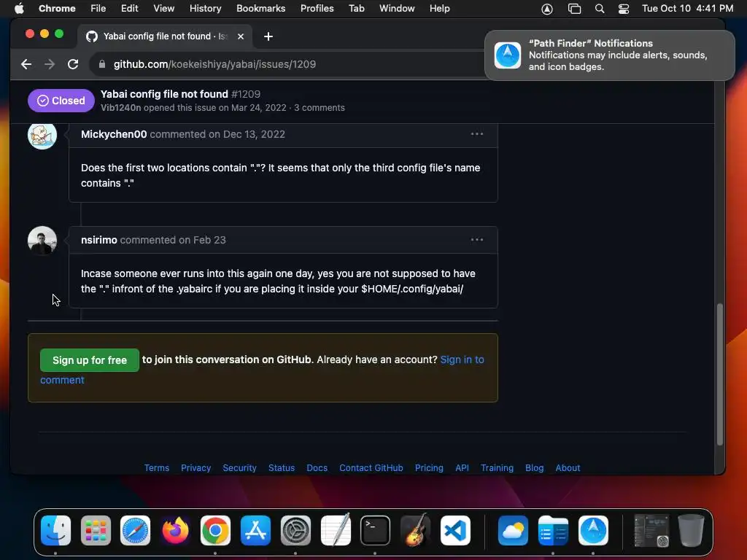Open the blue file manager Dock icon
Image resolution: width=747 pixels, height=560 pixels.
(553, 530)
